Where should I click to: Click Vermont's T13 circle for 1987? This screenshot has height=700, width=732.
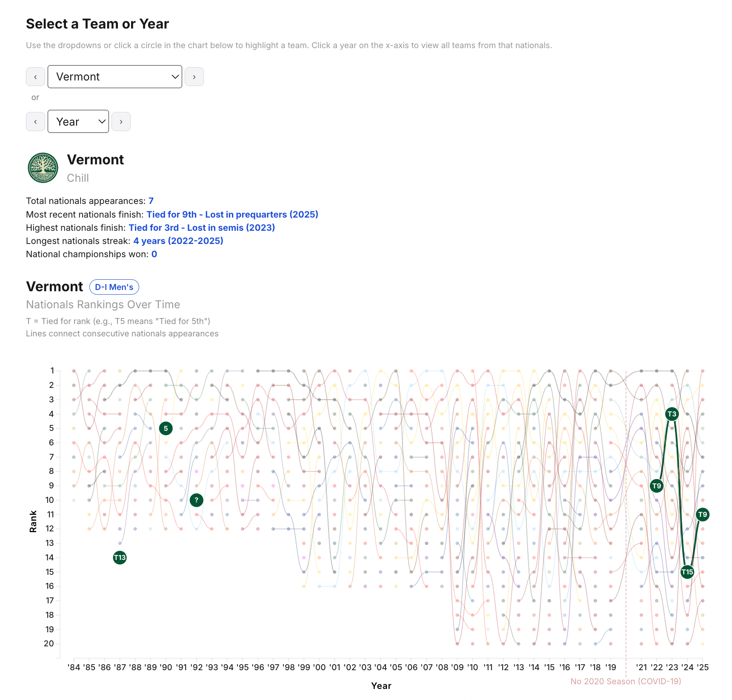pyautogui.click(x=120, y=557)
